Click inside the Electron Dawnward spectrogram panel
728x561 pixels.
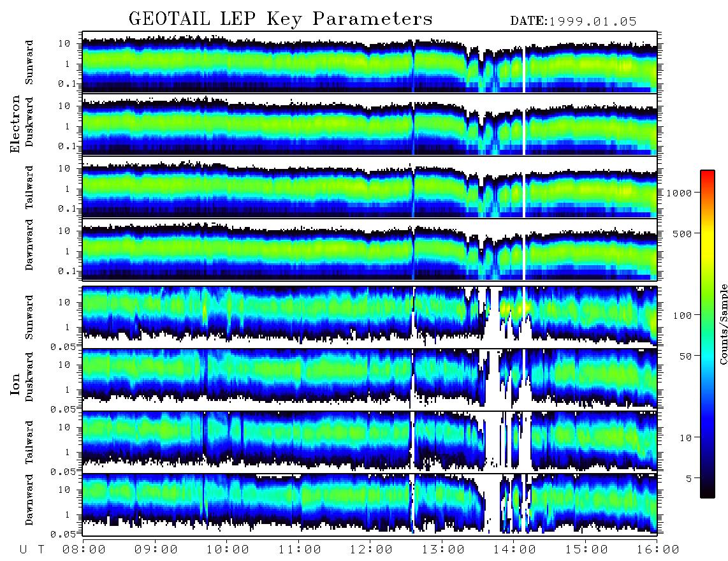370,250
